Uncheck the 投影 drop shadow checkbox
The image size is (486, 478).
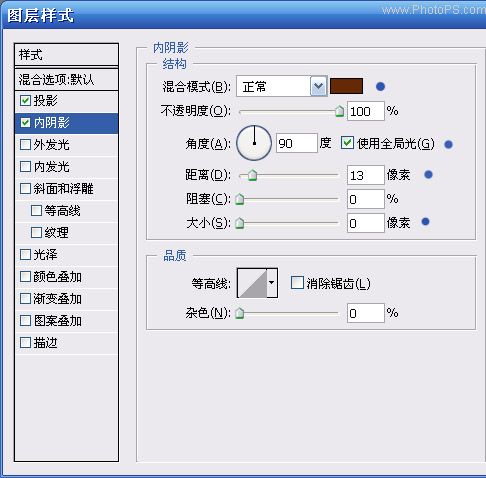coord(25,101)
